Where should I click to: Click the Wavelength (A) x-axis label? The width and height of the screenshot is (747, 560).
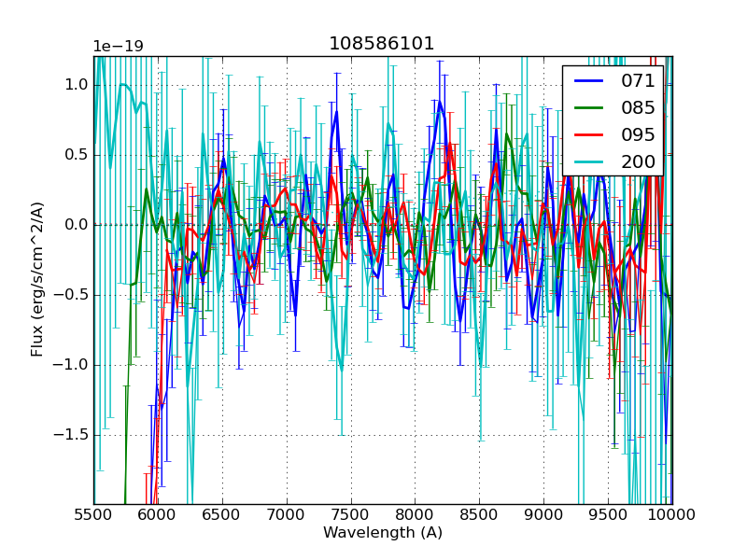tap(383, 533)
